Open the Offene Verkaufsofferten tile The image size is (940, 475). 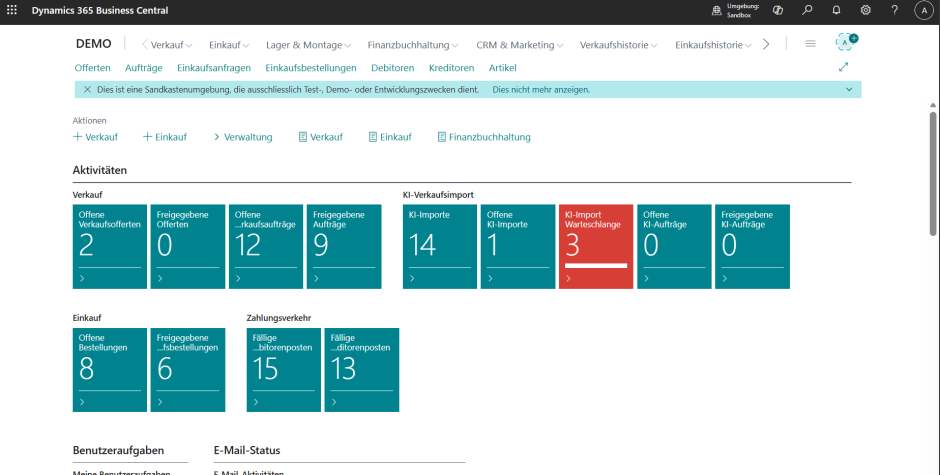(110, 246)
